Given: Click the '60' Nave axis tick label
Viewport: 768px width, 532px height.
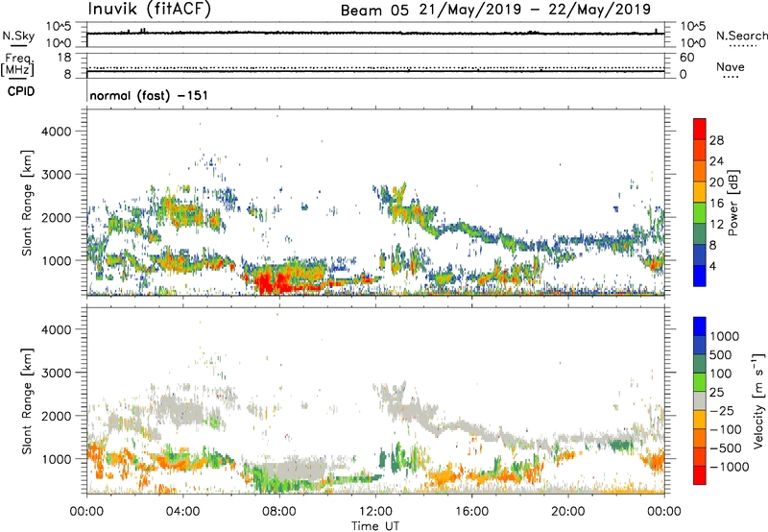Looking at the screenshot, I should [x=686, y=58].
